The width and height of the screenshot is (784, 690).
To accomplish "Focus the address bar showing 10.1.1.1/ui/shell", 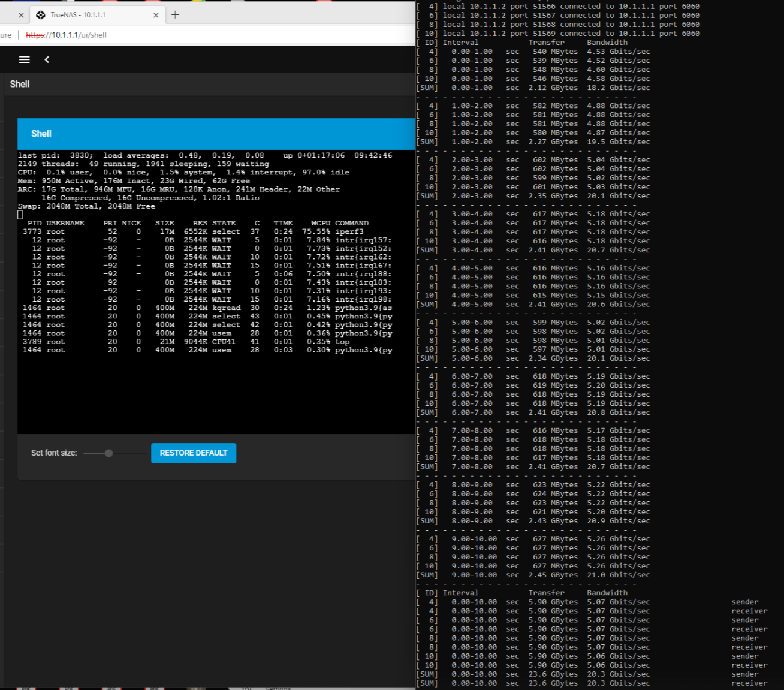I will 180,35.
